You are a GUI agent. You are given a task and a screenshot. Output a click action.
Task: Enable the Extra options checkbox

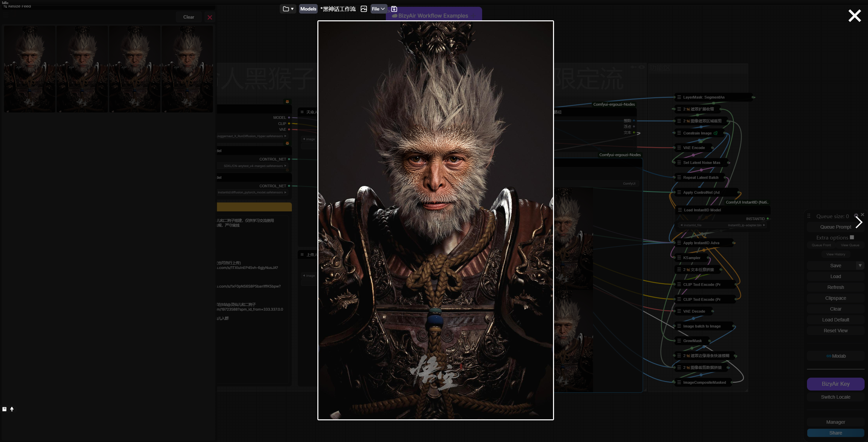point(852,237)
